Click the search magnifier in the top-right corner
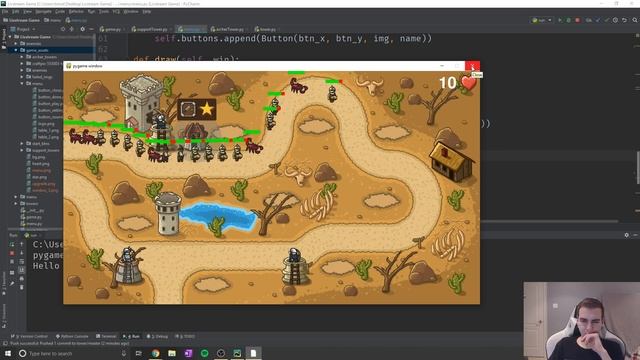 pos(635,20)
